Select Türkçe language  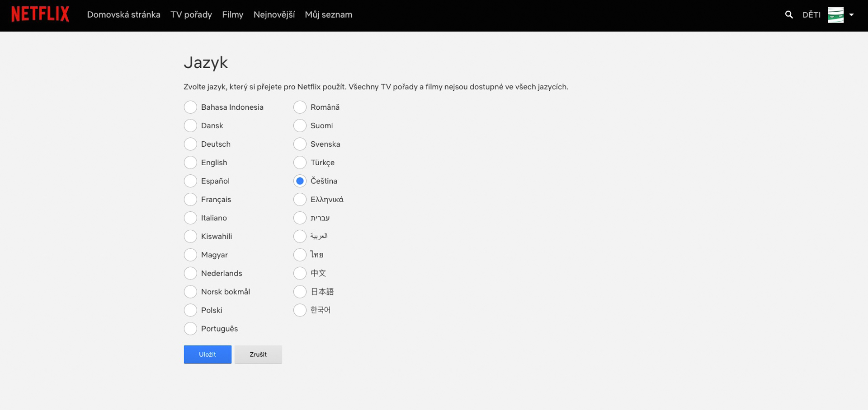(x=300, y=163)
